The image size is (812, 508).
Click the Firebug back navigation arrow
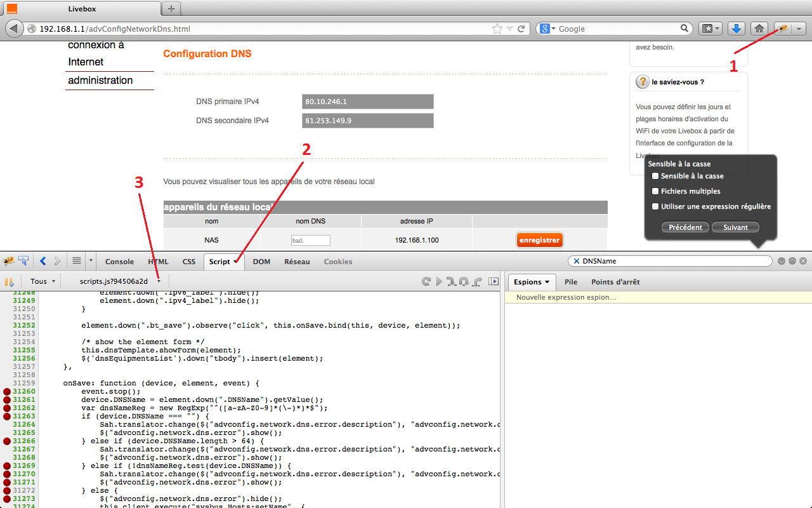43,261
